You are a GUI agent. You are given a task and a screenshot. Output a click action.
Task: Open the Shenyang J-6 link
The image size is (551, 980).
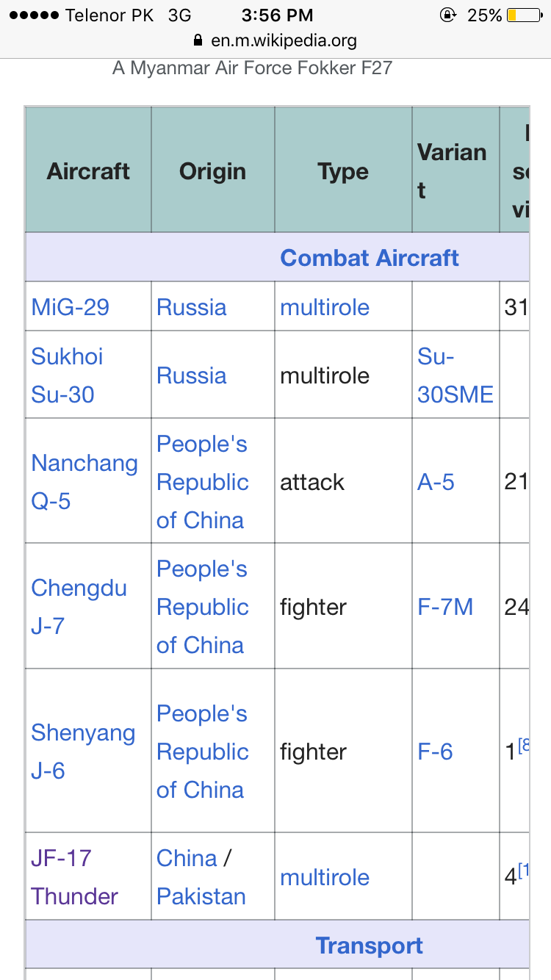click(x=83, y=752)
